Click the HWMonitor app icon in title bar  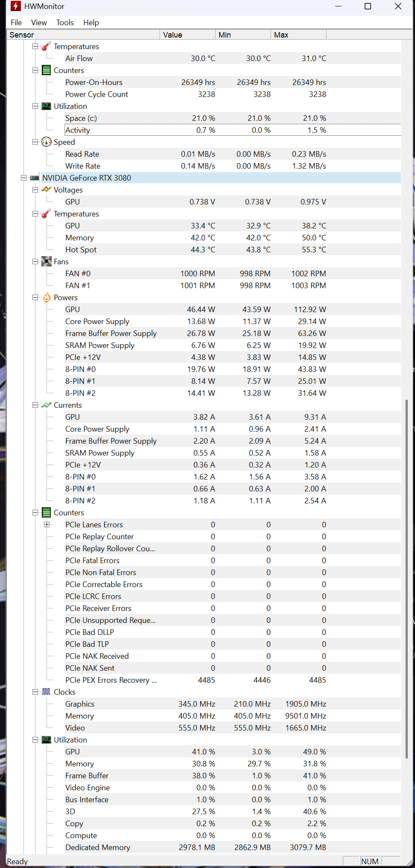15,6
